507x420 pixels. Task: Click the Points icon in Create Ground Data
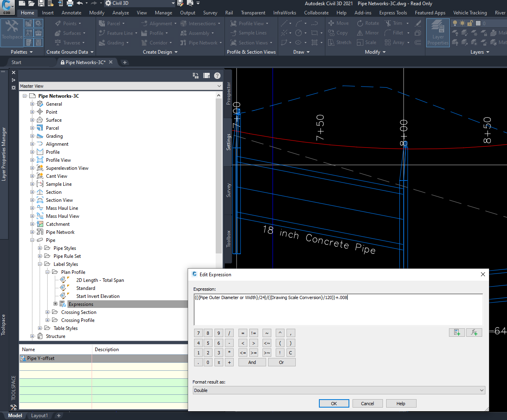(58, 23)
